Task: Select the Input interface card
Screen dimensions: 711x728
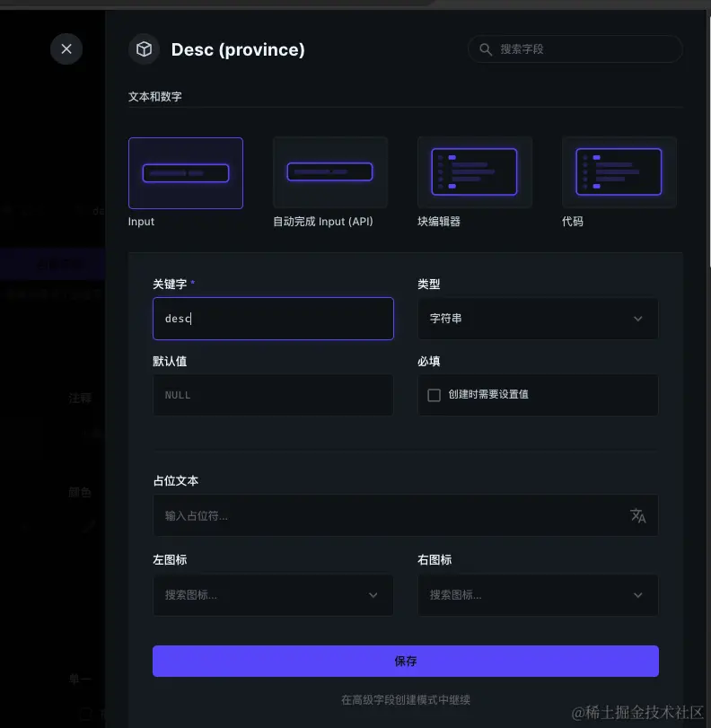Action: pos(186,171)
